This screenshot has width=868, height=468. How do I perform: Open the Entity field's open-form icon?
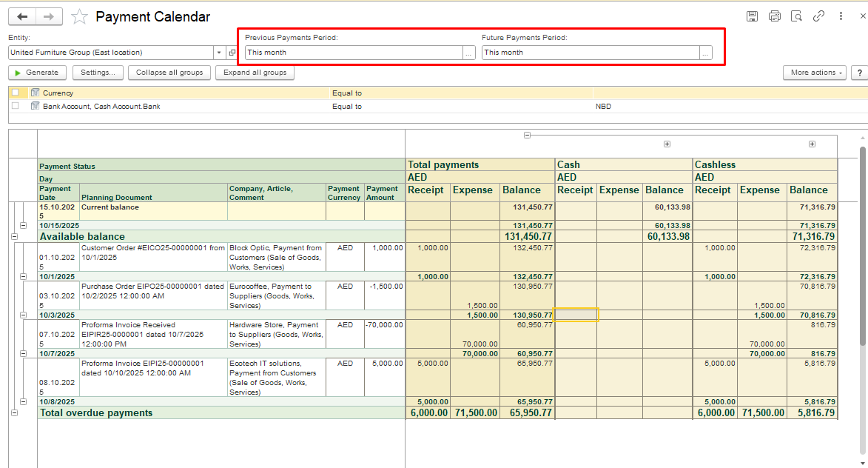click(232, 53)
